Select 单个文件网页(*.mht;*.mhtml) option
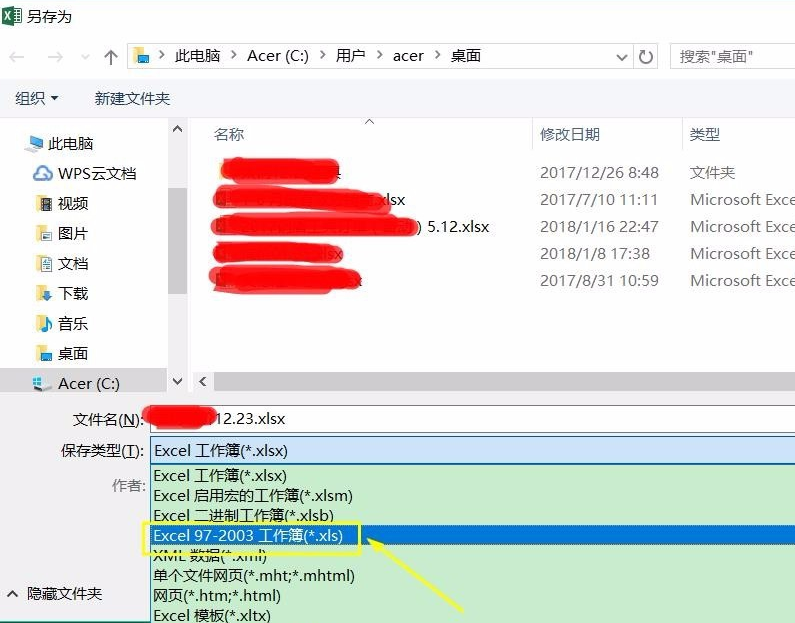Viewport: 795px width, 623px height. 253,575
